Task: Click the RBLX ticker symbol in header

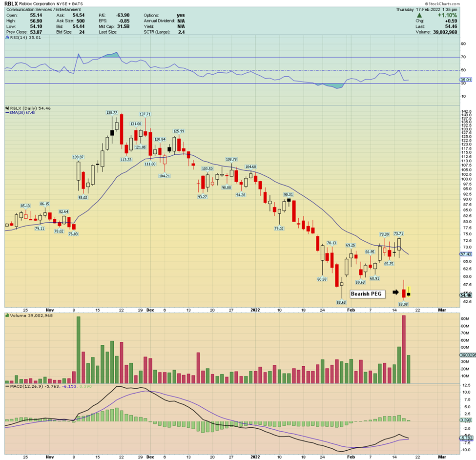Action: (11, 3)
